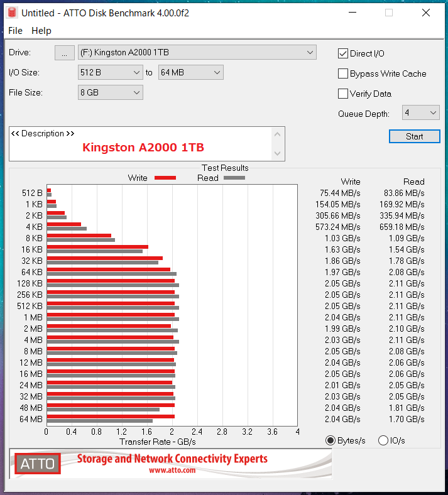Viewport: 448px width, 495px height.
Task: Click the description scroll up arrow
Action: (278, 134)
